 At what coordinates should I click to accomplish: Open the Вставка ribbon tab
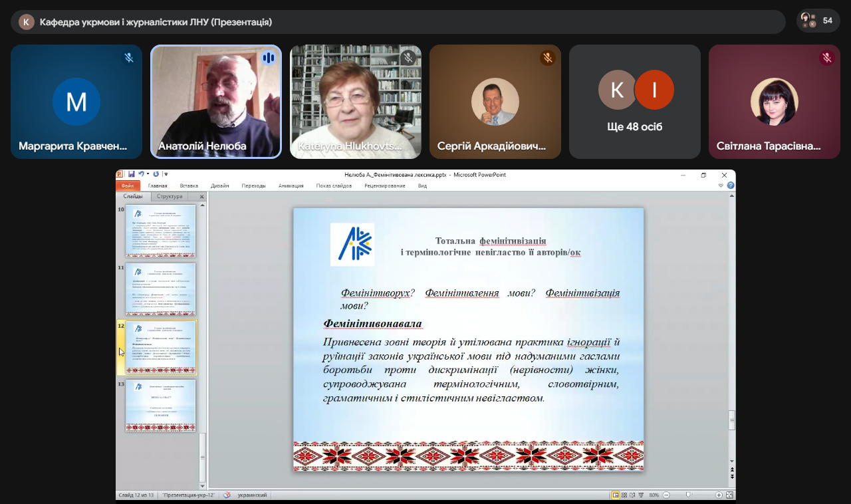click(x=189, y=186)
